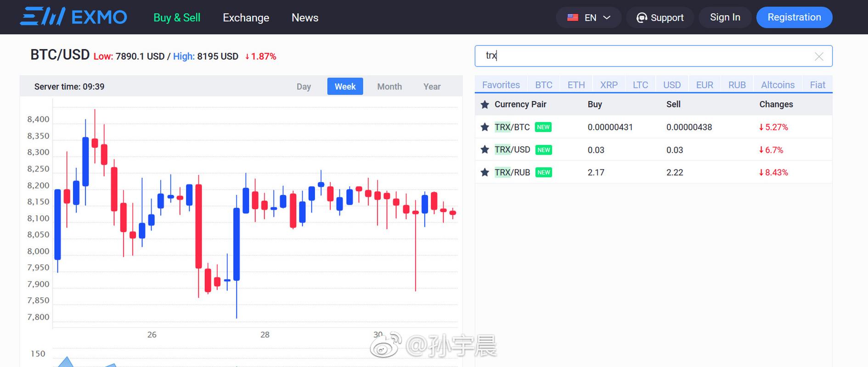Select the BTC market tab
This screenshot has width=868, height=367.
tap(544, 85)
